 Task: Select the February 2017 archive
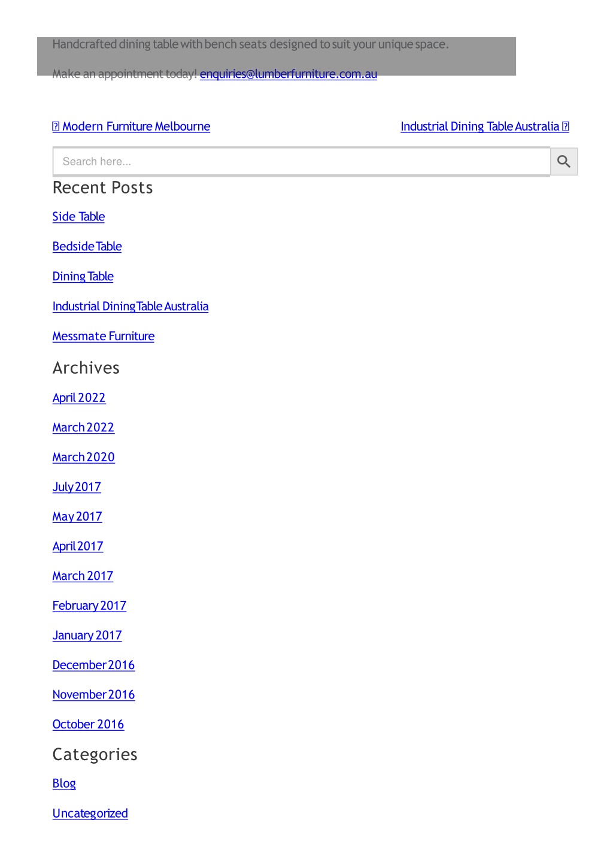[89, 606]
